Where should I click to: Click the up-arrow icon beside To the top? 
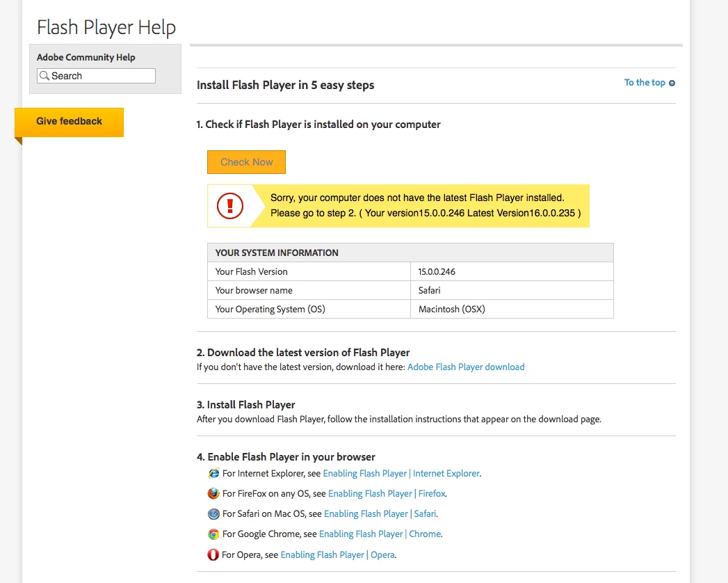click(x=672, y=83)
